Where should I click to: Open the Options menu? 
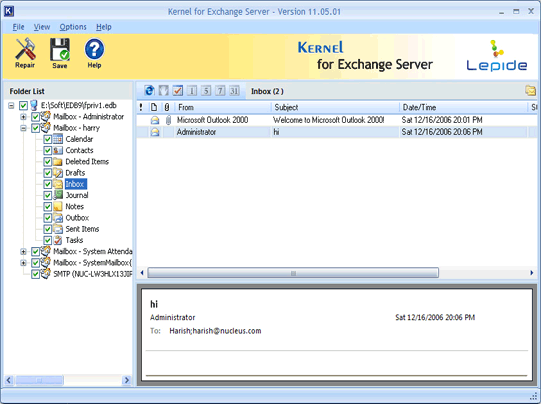coord(73,27)
